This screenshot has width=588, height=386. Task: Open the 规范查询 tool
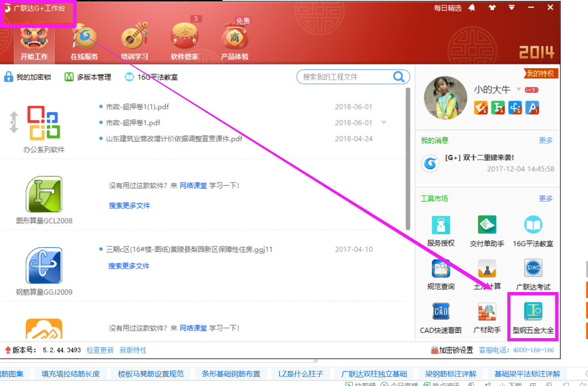441,275
